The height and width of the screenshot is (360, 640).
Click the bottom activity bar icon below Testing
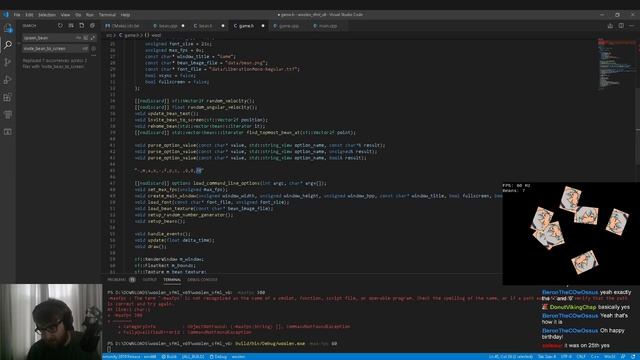[x=8, y=132]
